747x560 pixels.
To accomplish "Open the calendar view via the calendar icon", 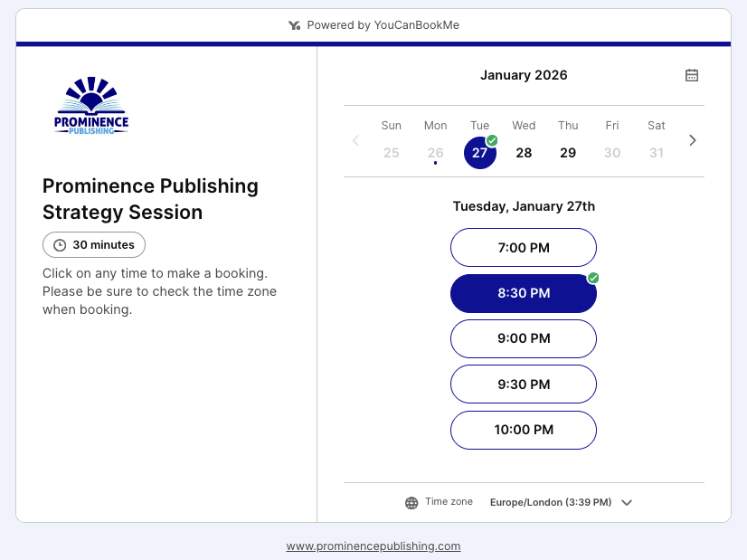I will coord(692,75).
